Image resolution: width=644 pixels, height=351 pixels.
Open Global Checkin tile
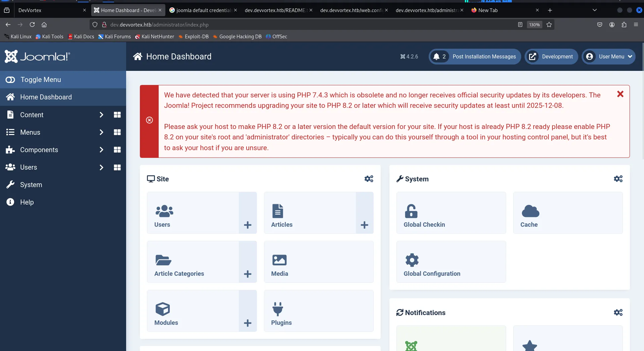click(x=451, y=213)
